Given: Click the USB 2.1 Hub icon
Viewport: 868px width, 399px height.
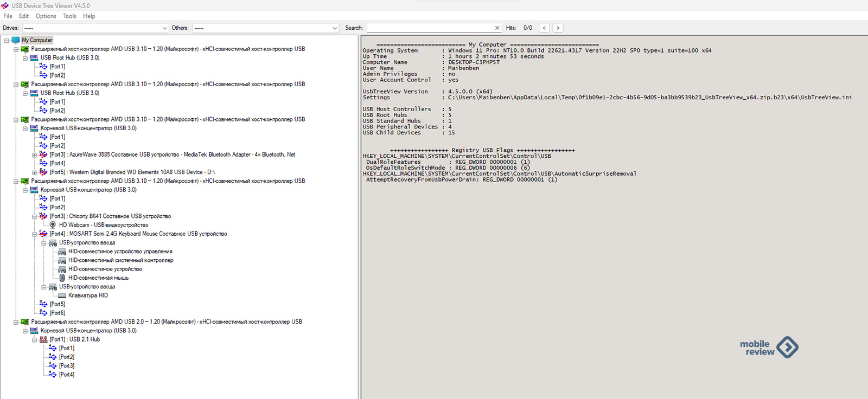Looking at the screenshot, I should [x=43, y=339].
